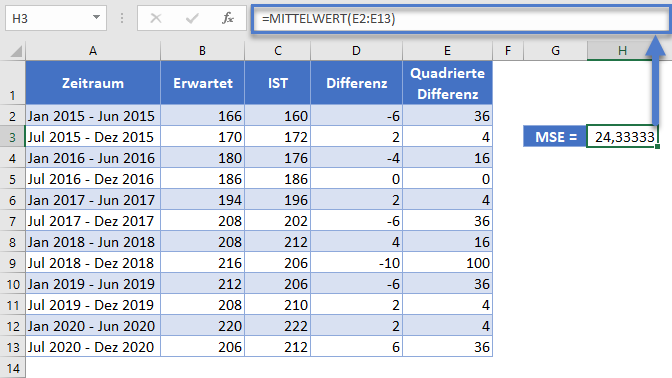Select column C header
The image size is (672, 378).
[278, 51]
